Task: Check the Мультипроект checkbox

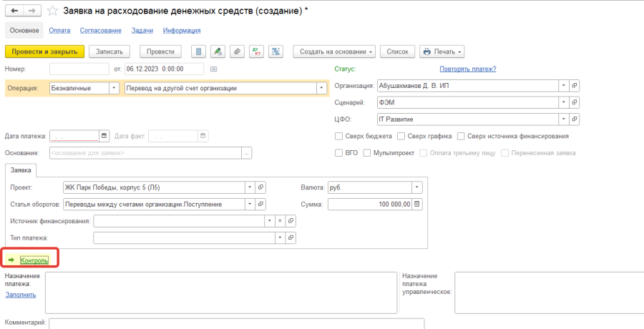Action: [x=367, y=152]
